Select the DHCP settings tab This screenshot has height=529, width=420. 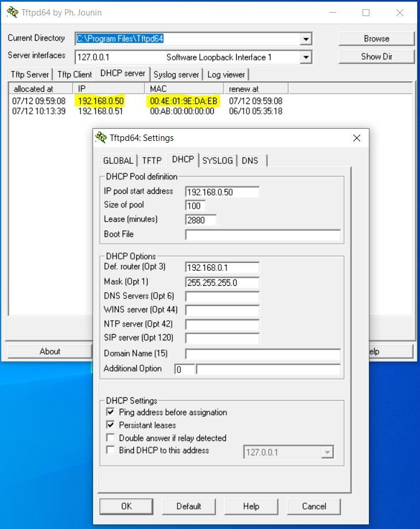(183, 159)
